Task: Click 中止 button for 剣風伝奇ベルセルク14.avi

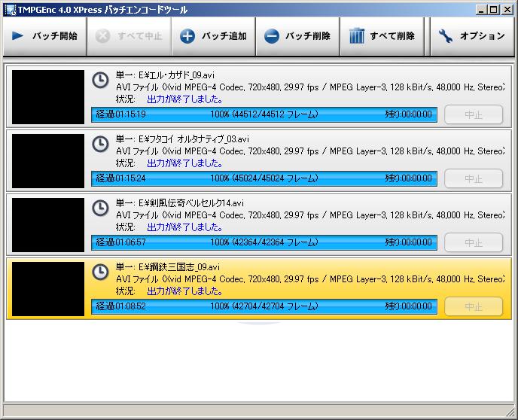Action: pyautogui.click(x=474, y=242)
